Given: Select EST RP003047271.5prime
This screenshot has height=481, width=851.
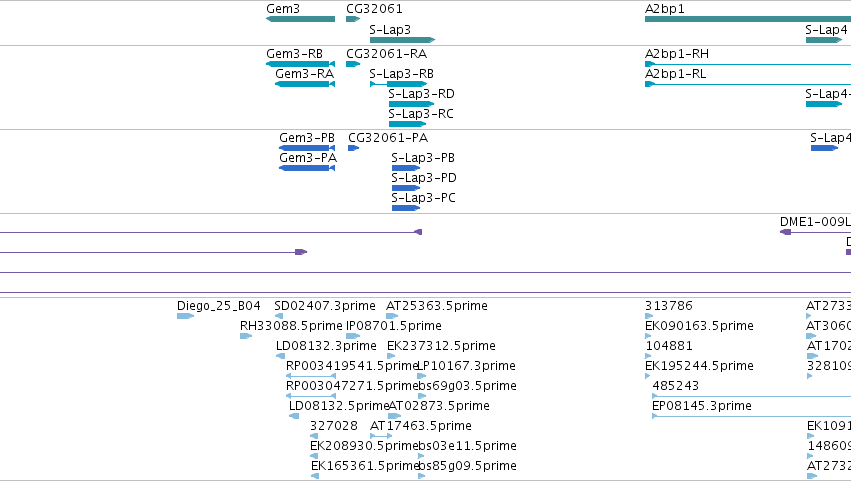Looking at the screenshot, I should tap(352, 386).
